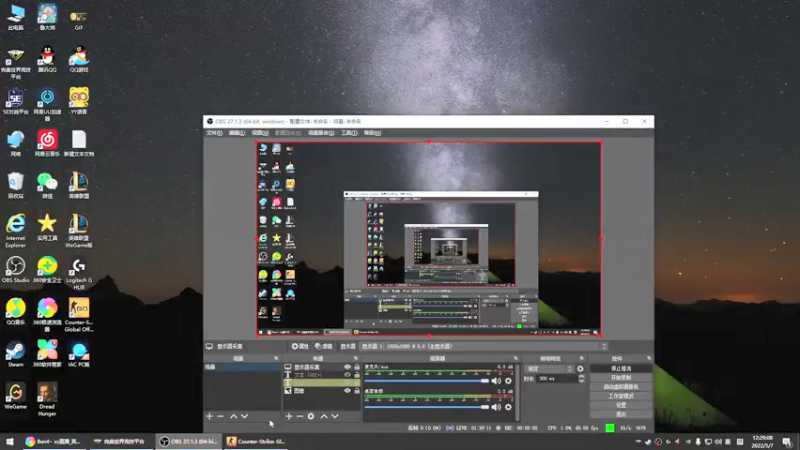Pop out the Audio Mixer dock header icon
This screenshot has width=800, height=450.
click(516, 359)
